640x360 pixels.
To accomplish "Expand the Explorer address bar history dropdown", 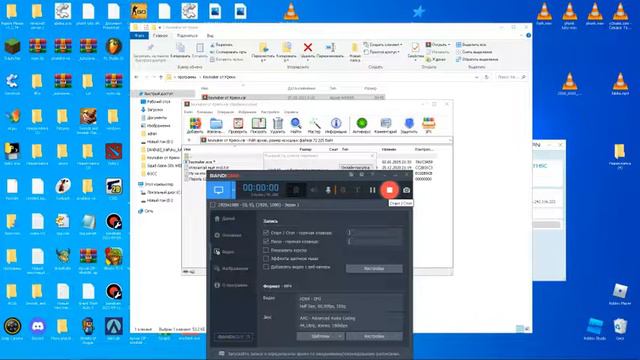I will (x=477, y=77).
